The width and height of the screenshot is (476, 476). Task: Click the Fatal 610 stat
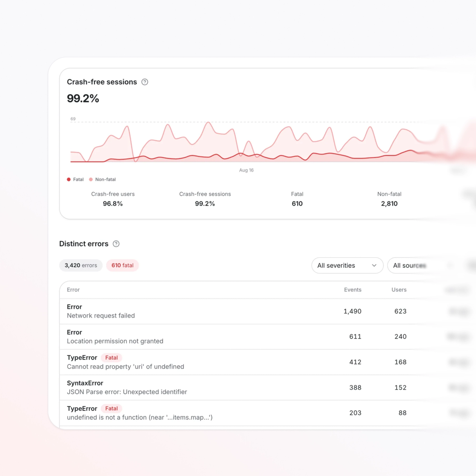(297, 199)
